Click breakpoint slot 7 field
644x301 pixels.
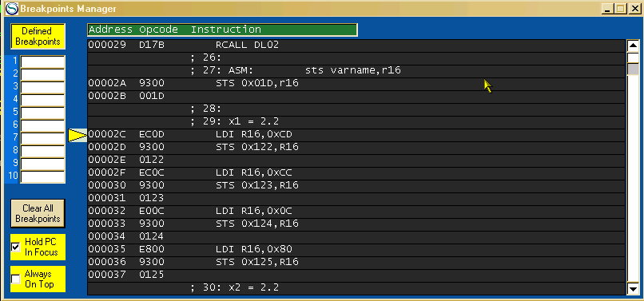click(x=42, y=138)
